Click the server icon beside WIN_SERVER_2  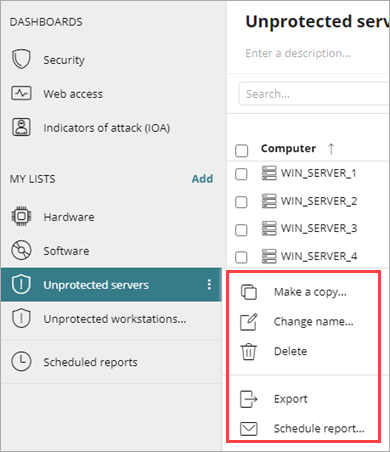tap(269, 201)
